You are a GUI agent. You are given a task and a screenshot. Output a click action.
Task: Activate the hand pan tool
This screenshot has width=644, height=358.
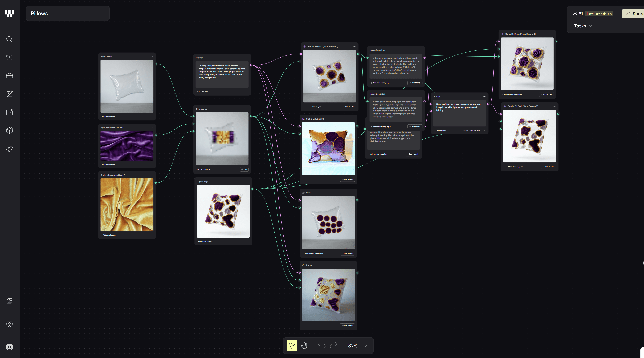[304, 345]
